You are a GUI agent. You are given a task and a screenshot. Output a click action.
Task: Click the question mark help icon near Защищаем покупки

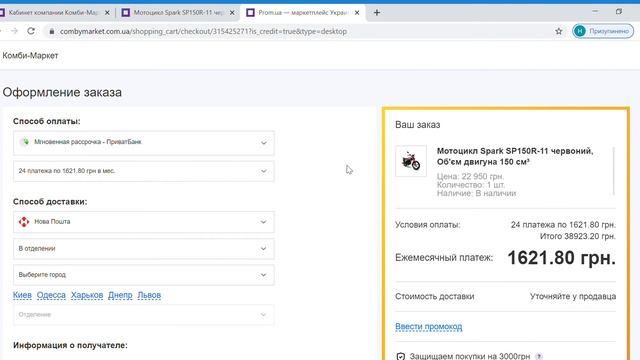click(539, 356)
